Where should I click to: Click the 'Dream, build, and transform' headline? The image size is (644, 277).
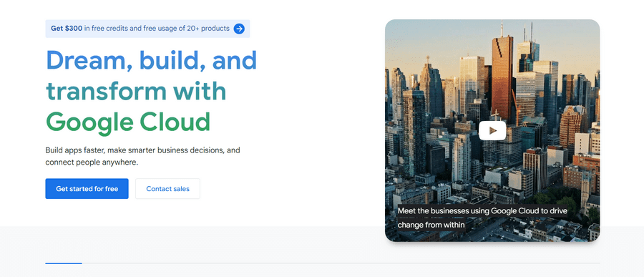(151, 91)
